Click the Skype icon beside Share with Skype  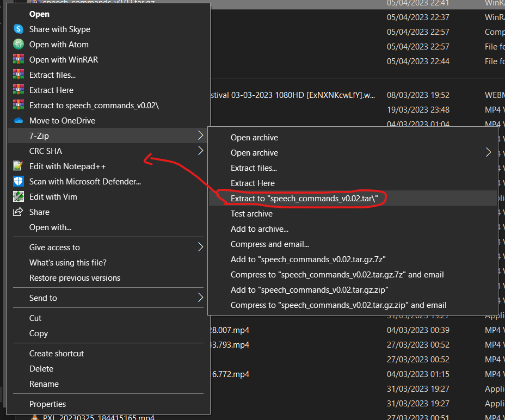19,29
